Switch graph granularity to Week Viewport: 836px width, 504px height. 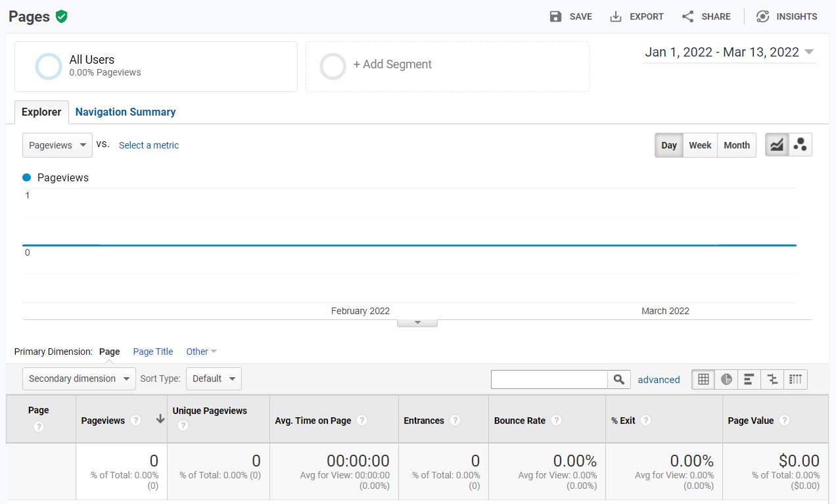700,145
